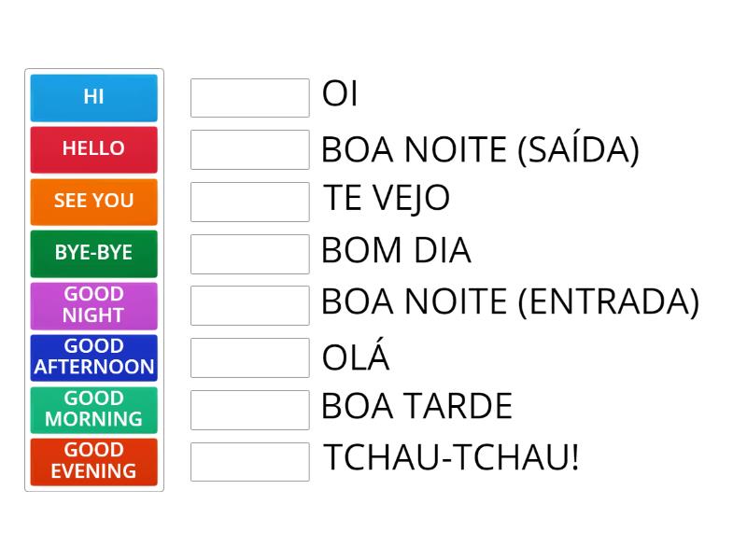Click the OLÁ definition text
Image resolution: width=747 pixels, height=560 pixels.
(x=356, y=358)
